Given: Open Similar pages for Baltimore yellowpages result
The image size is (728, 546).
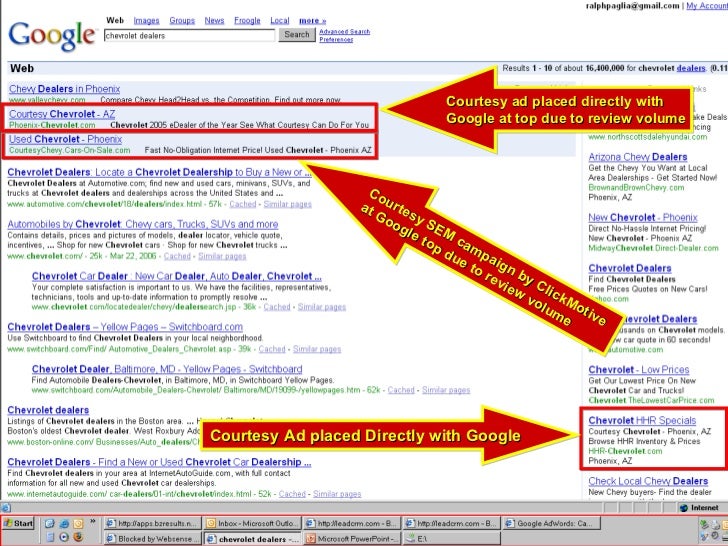Looking at the screenshot, I should 446,390.
